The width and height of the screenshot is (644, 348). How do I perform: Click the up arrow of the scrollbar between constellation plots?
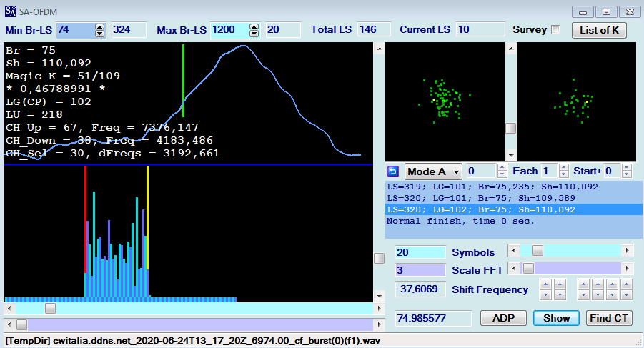point(510,49)
